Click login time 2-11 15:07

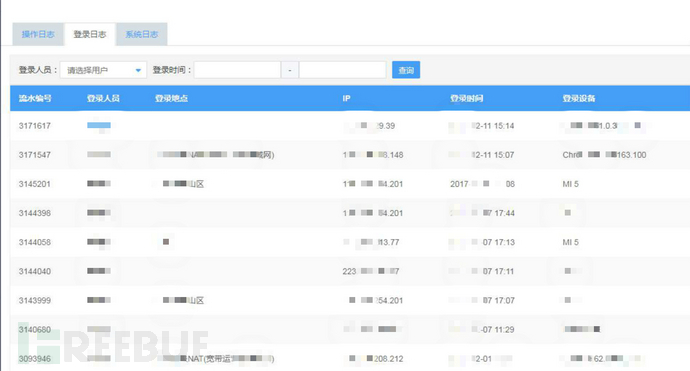[482, 155]
